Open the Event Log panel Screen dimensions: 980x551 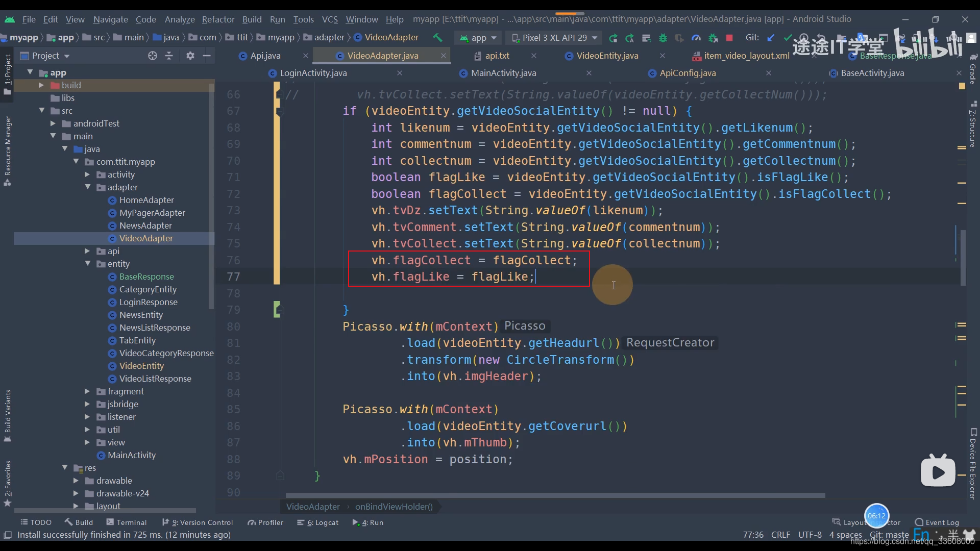point(937,522)
